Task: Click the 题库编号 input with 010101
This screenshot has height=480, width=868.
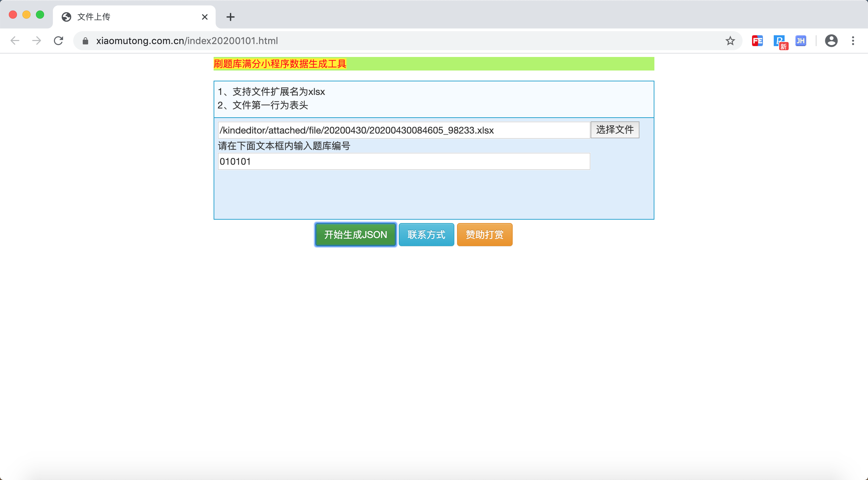Action: pos(403,161)
